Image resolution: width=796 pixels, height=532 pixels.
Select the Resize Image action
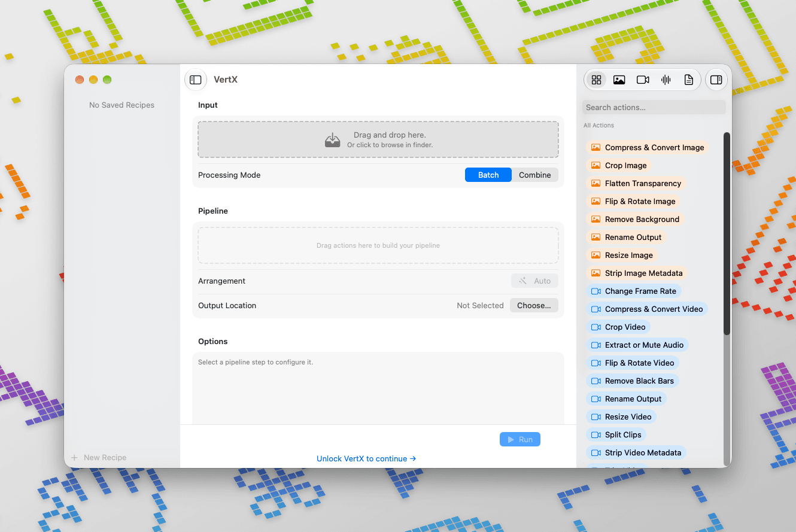point(622,255)
